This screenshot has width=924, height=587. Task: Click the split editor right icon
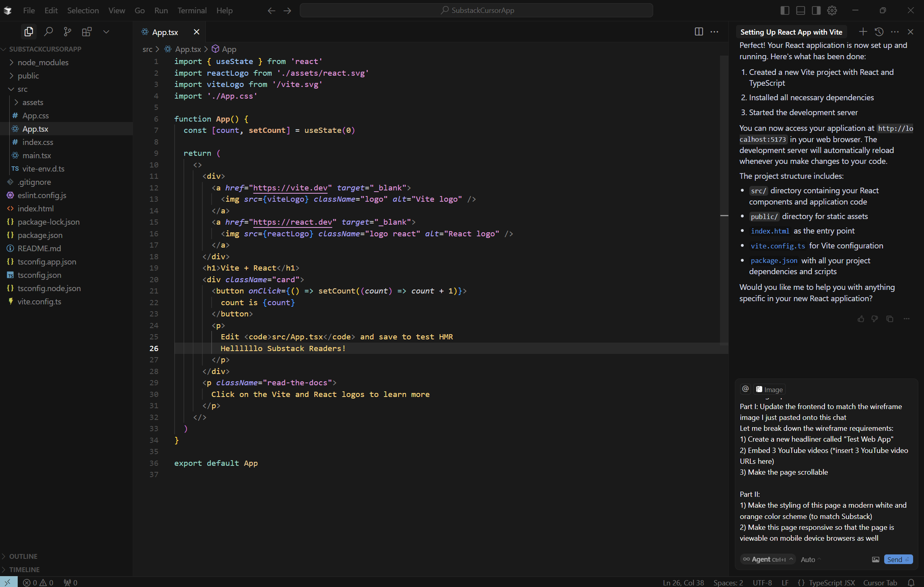699,32
